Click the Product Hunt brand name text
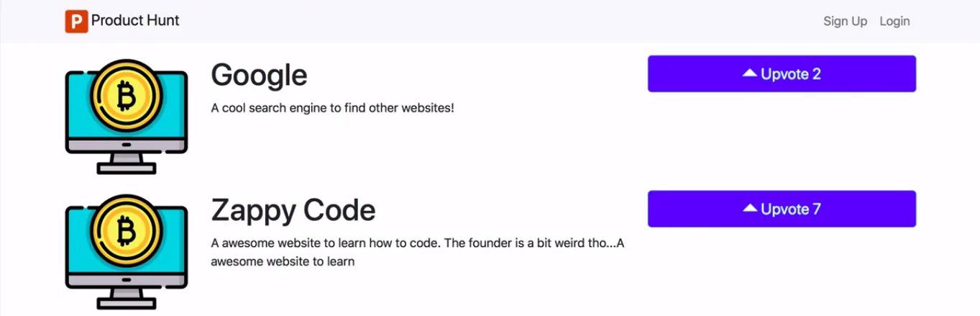The height and width of the screenshot is (316, 980). pyautogui.click(x=135, y=21)
